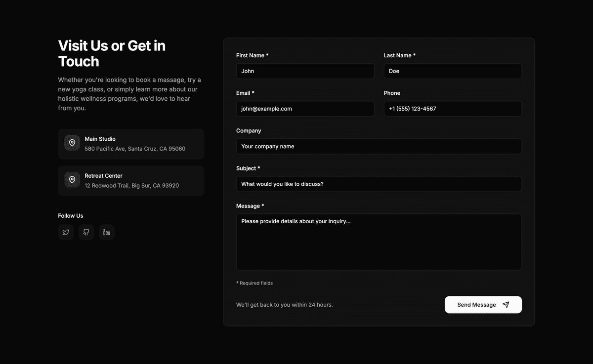
Task: Select the Email input box
Action: tap(305, 109)
